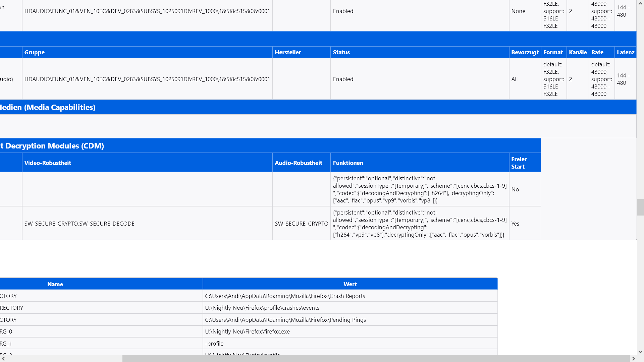
Task: Click the Crash Reports path value
Action: click(285, 296)
